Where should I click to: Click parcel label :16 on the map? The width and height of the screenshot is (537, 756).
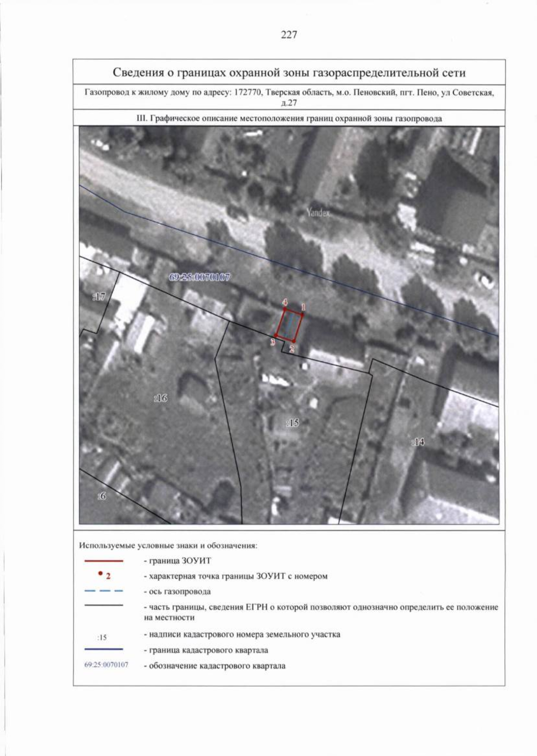pos(160,398)
